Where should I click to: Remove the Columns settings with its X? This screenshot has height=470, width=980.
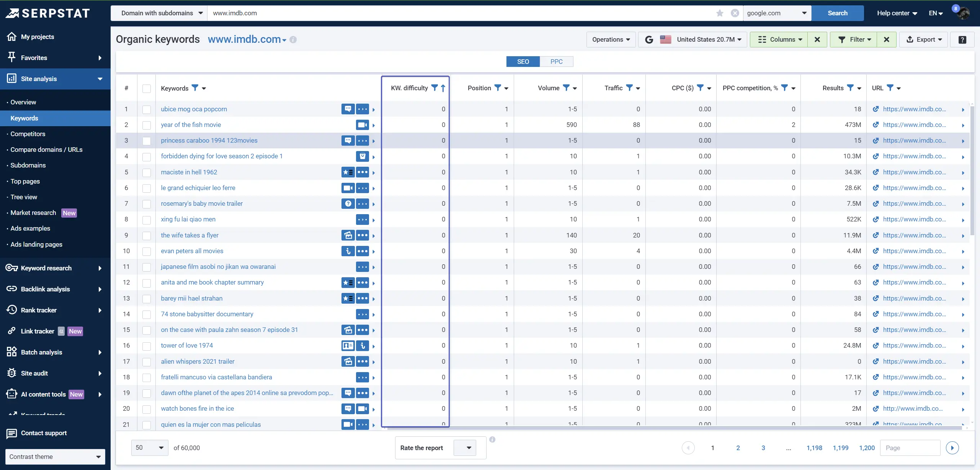[x=817, y=39]
